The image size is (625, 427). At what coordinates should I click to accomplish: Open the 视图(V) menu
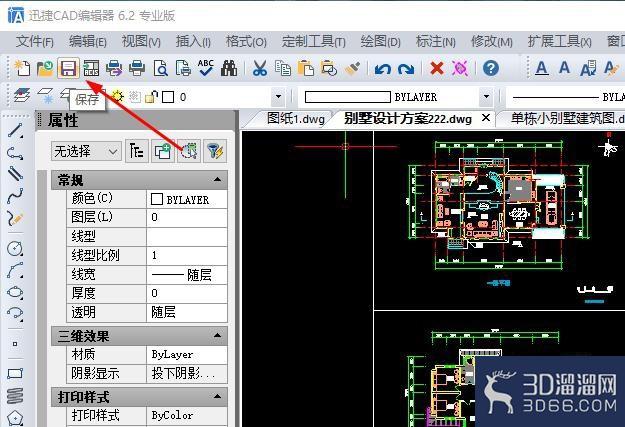pos(141,41)
